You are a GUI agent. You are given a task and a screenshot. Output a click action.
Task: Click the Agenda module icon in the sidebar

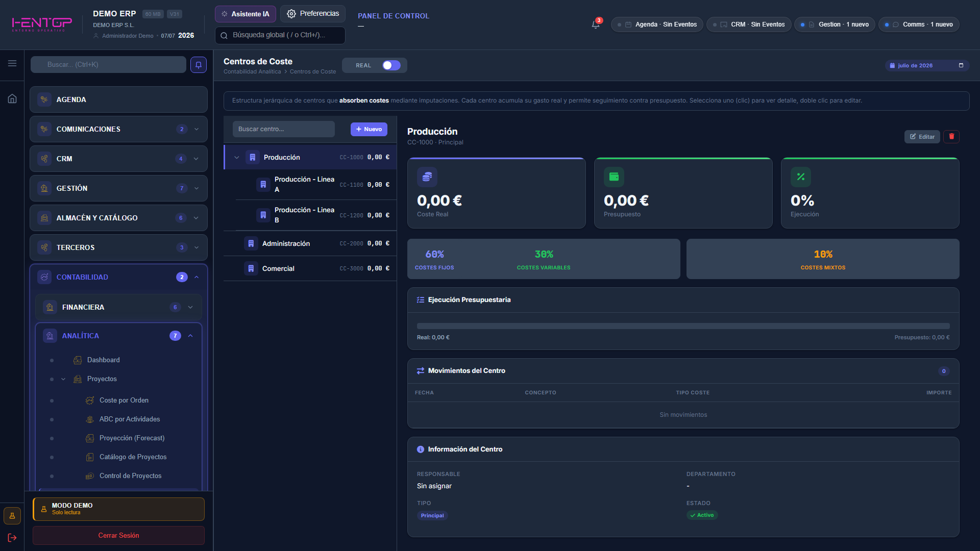[44, 99]
